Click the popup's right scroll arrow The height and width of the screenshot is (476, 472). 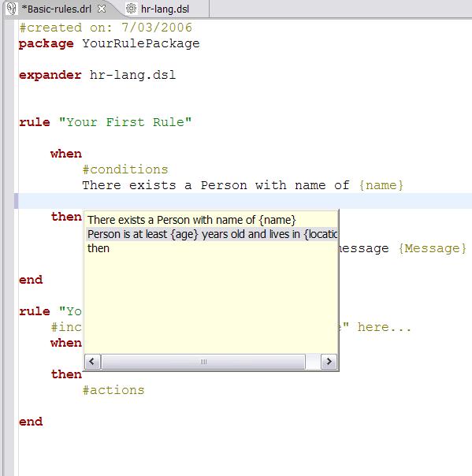(329, 361)
